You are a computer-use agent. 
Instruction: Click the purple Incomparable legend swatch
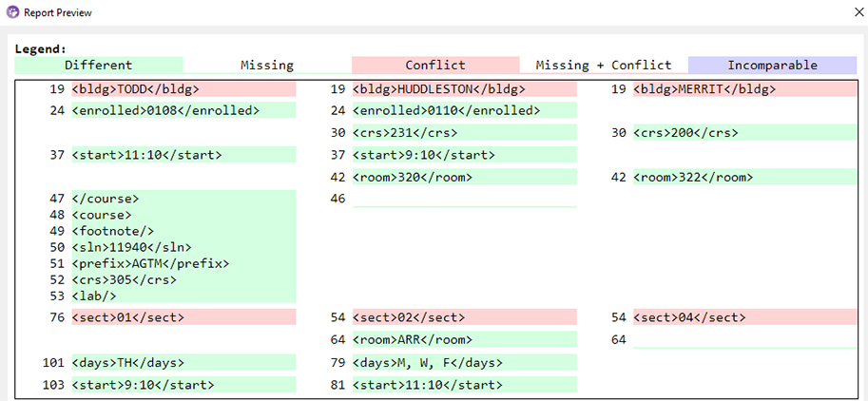(x=772, y=66)
